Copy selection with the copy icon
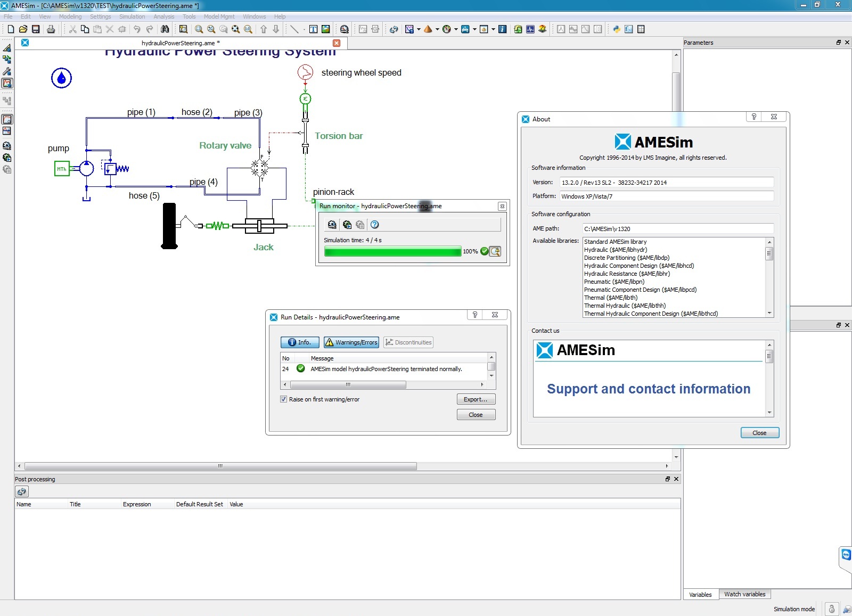The height and width of the screenshot is (616, 852). coord(85,29)
